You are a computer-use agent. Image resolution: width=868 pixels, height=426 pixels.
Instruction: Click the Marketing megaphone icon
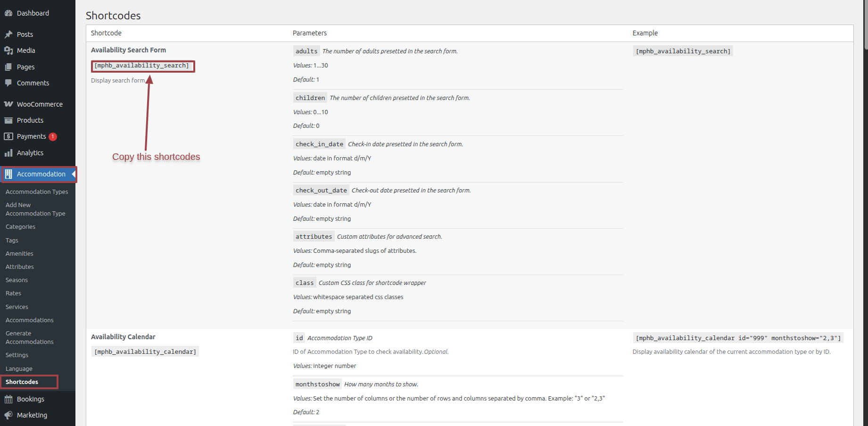tap(8, 415)
